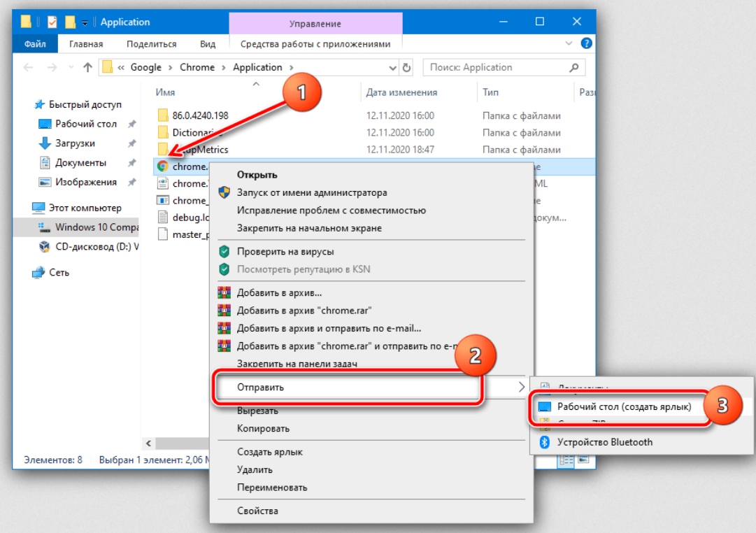Collapse the ribbon using the chevron
This screenshot has width=756, height=533.
[569, 43]
